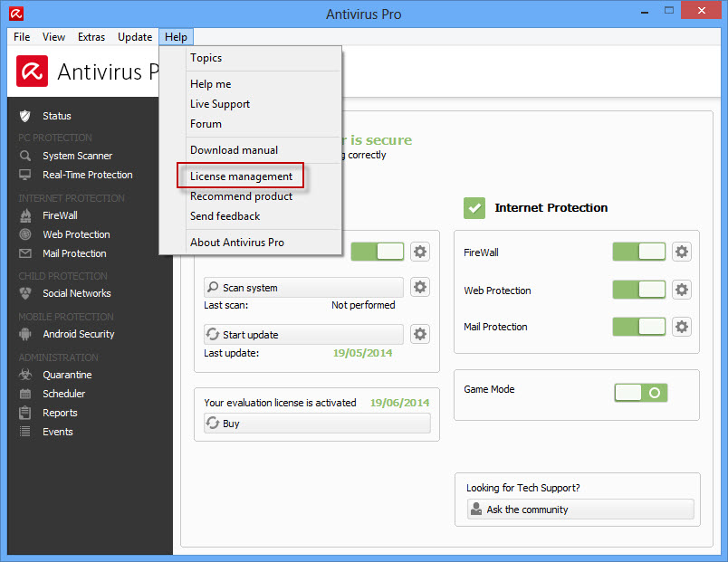The image size is (728, 562).
Task: Click the Buy button
Action: (317, 424)
